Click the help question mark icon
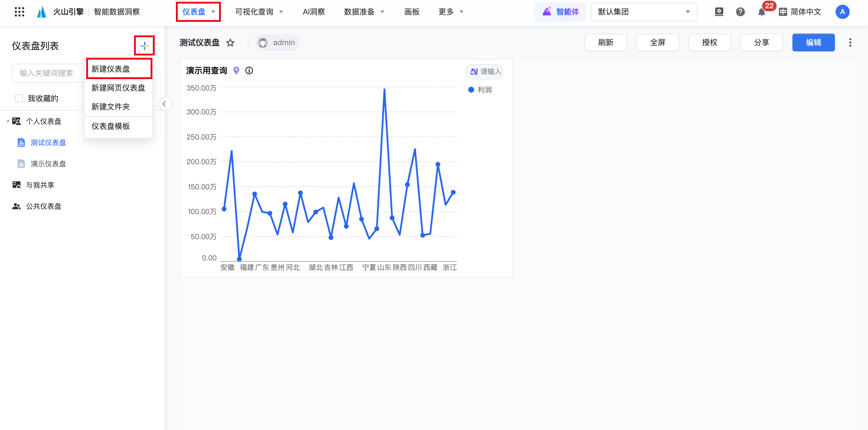 pos(740,12)
